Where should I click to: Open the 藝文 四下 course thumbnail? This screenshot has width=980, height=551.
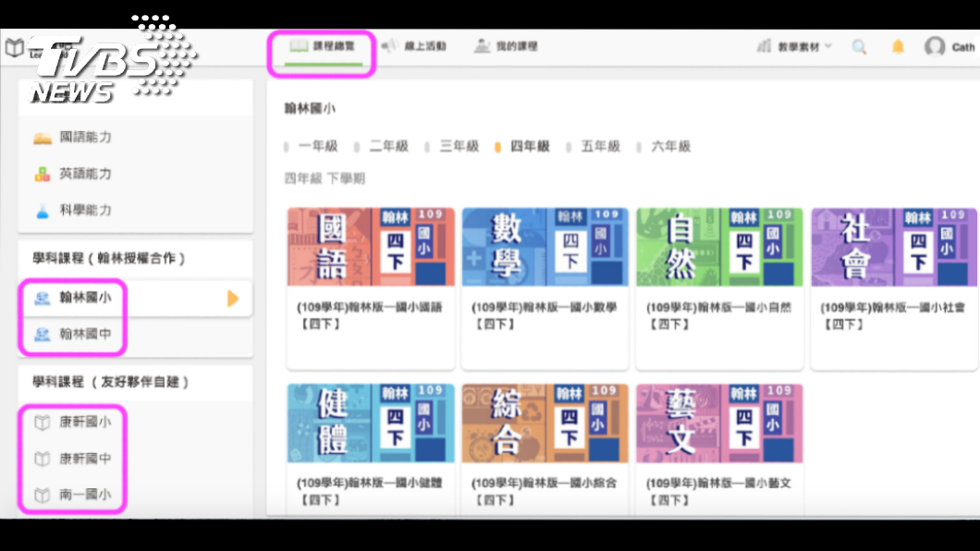719,422
